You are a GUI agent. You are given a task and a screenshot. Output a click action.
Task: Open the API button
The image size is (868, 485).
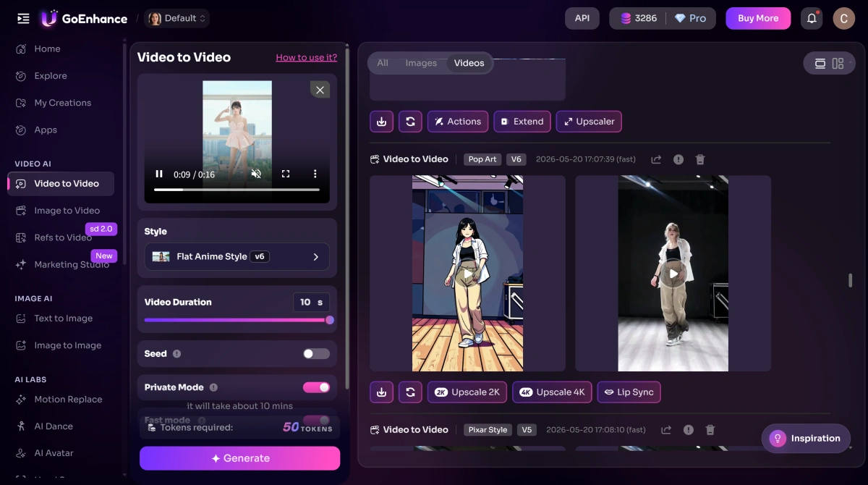[582, 19]
